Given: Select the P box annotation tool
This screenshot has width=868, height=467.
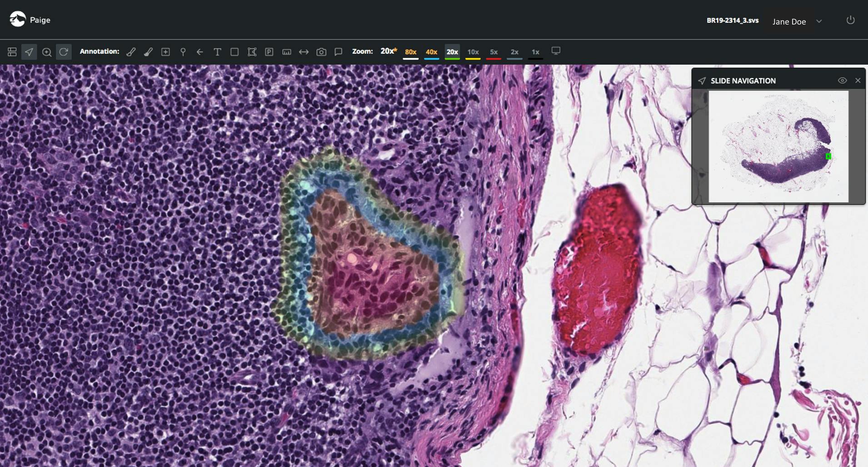Looking at the screenshot, I should pos(269,52).
